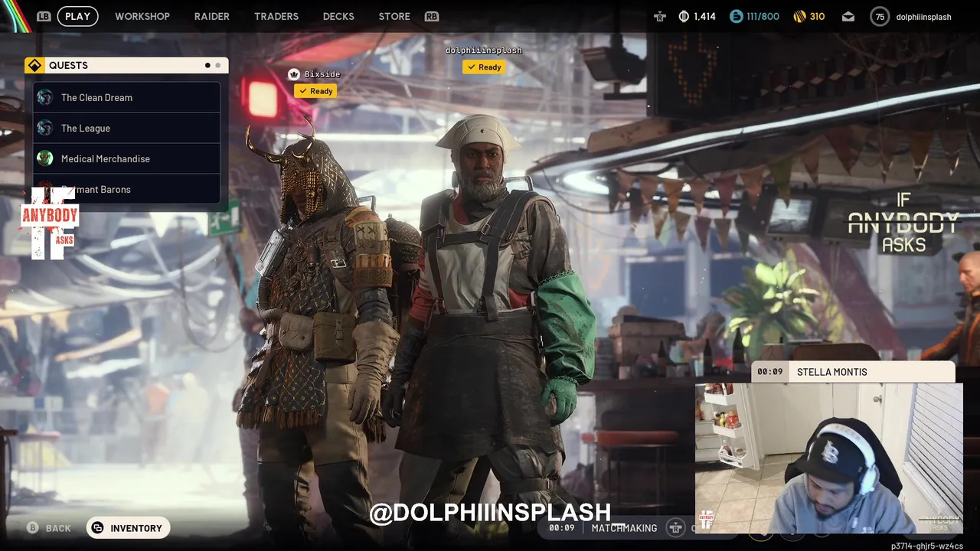Click the B button icon beside BACK
Screen dimensions: 980x551
[33, 527]
